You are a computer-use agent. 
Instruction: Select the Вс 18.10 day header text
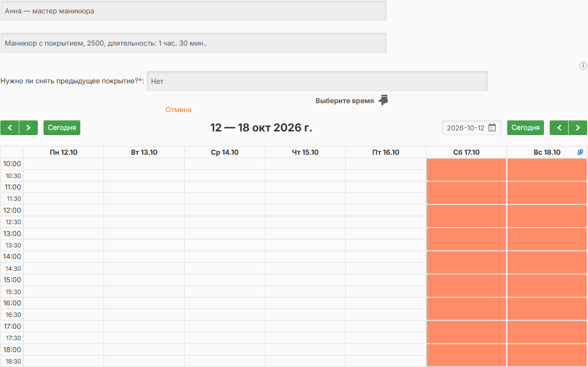547,152
